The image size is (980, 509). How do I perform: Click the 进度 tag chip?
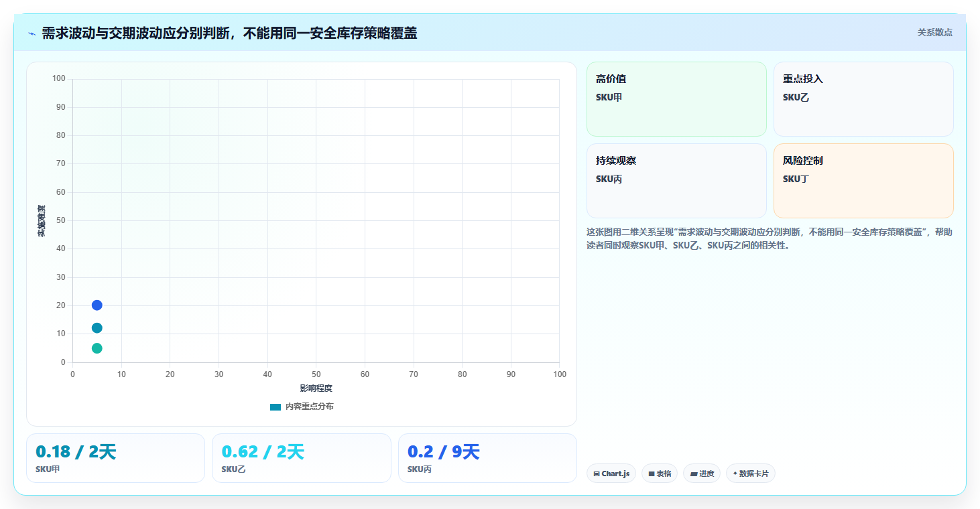tap(702, 474)
